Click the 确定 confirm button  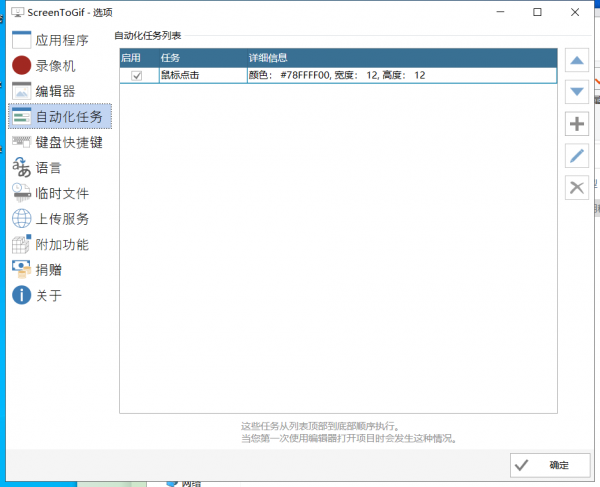point(550,465)
